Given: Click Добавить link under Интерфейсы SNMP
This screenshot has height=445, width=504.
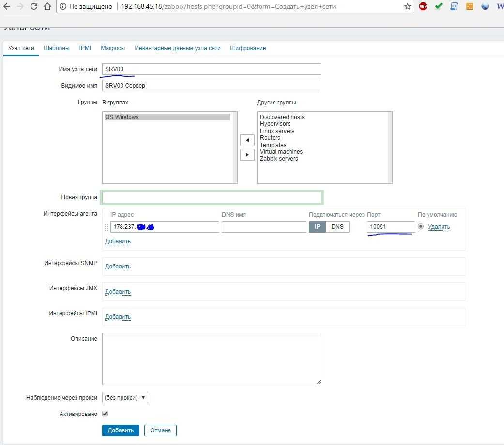Looking at the screenshot, I should (x=118, y=267).
